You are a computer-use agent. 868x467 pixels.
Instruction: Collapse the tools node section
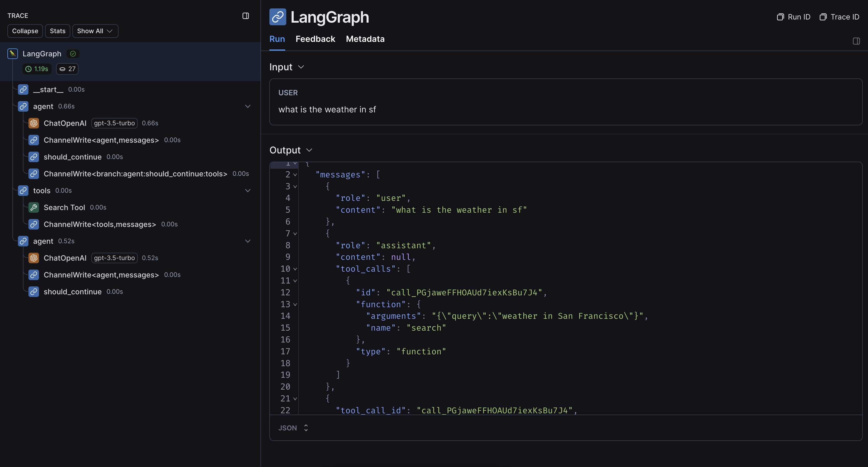[x=247, y=190]
